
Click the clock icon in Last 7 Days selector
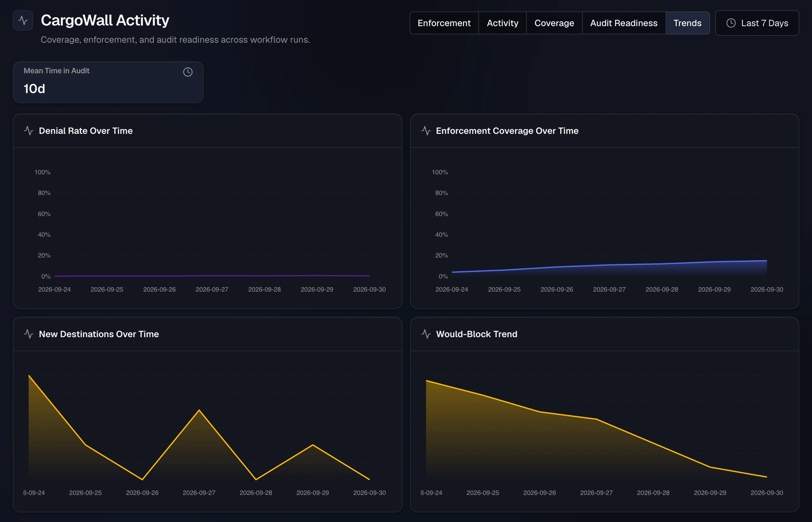coord(731,23)
